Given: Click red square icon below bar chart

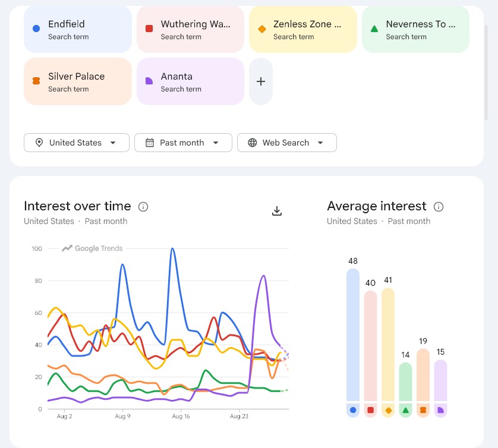Looking at the screenshot, I should (x=370, y=410).
